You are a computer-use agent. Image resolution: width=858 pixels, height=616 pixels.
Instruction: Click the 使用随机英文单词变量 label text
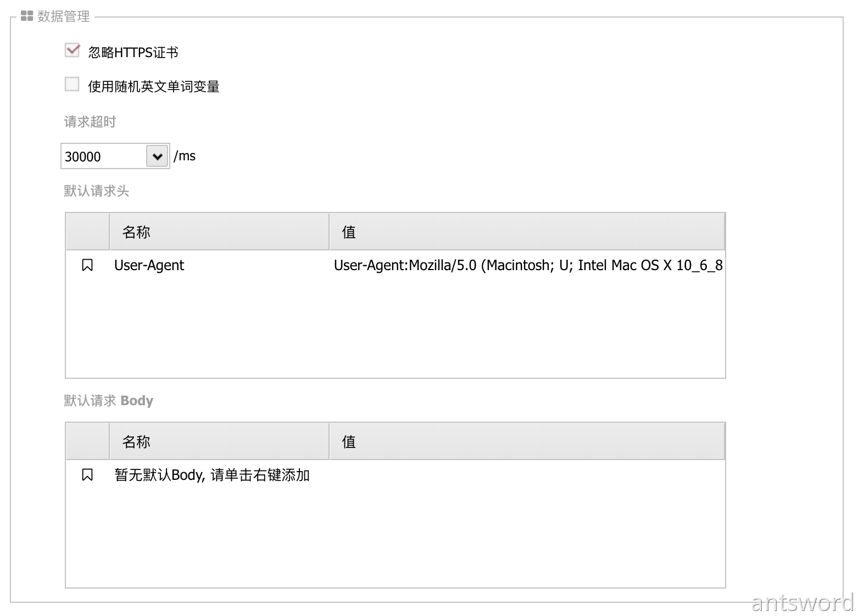tap(154, 87)
